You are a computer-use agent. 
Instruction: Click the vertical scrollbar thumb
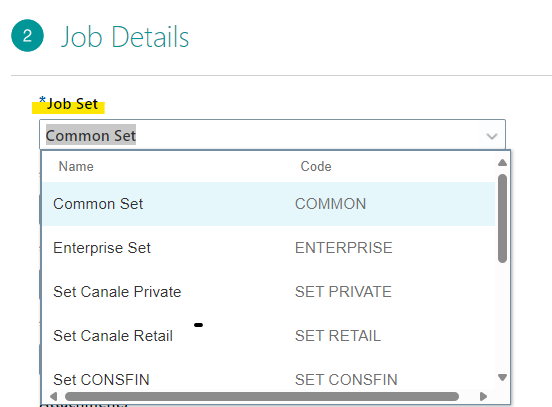502,218
